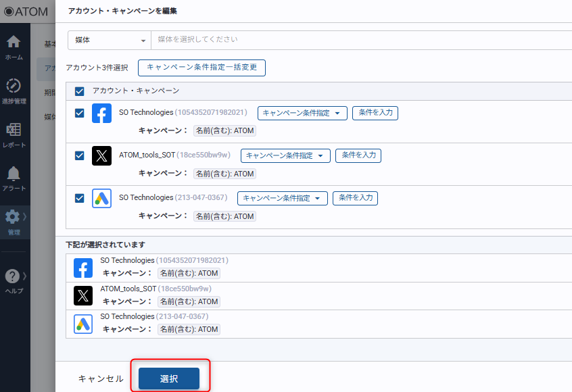Open the 媒体 dropdown selector
The image size is (572, 392).
coord(109,40)
